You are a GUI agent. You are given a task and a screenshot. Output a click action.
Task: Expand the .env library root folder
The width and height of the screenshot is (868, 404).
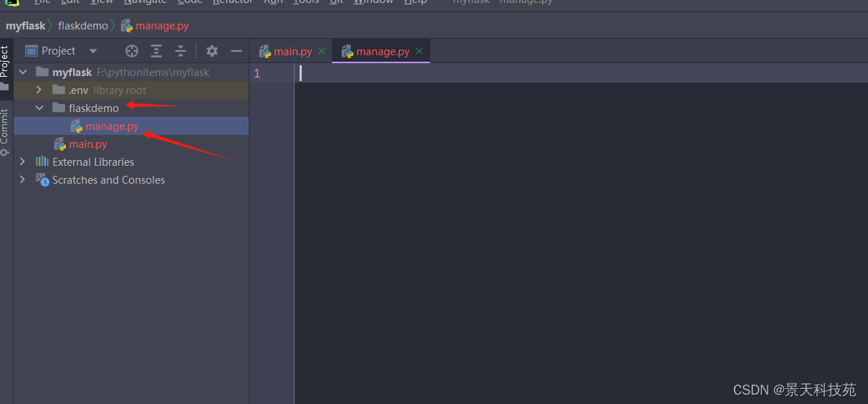pos(39,90)
